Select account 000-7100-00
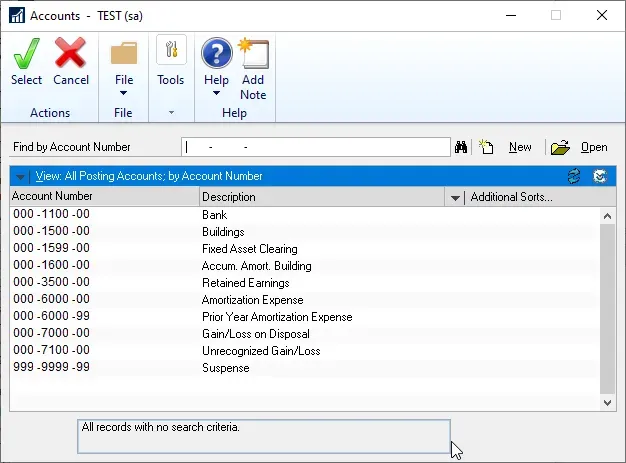This screenshot has height=463, width=626. [51, 350]
